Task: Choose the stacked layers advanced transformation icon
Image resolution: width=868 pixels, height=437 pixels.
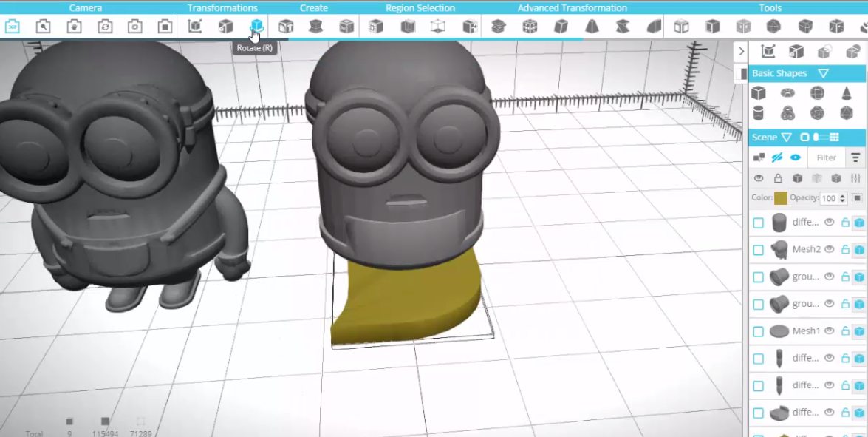Action: click(x=498, y=26)
